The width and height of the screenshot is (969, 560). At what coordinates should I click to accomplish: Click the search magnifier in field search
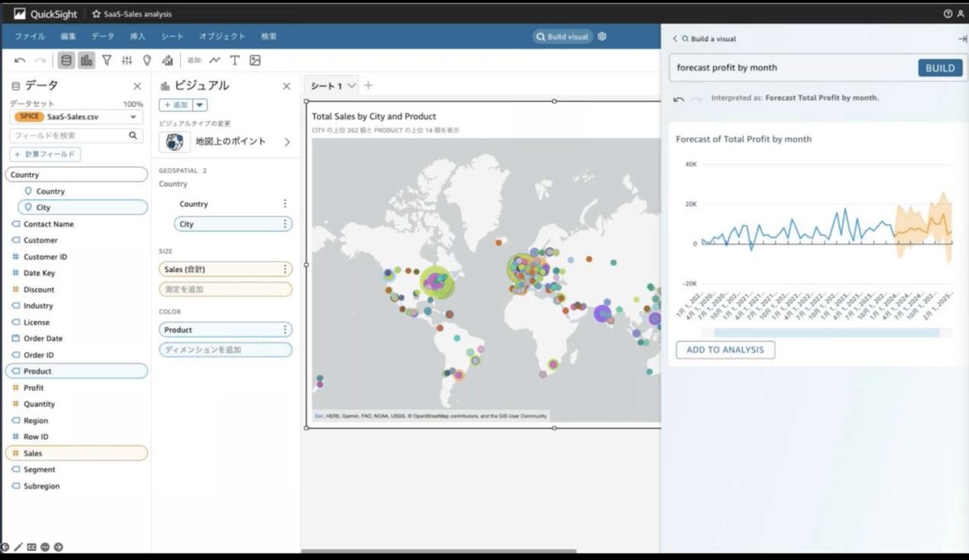[134, 136]
